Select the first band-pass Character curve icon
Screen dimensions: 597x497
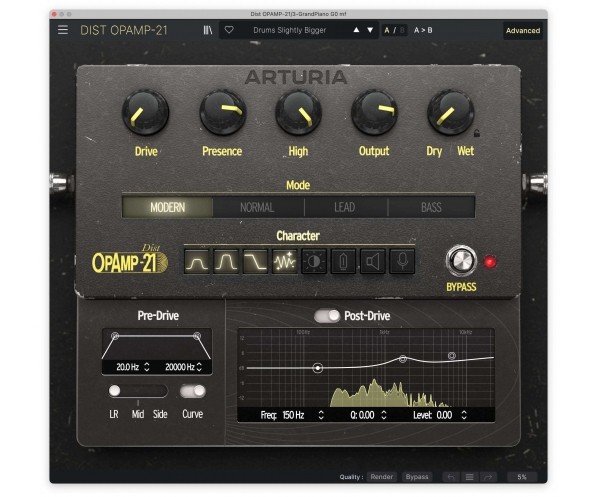coord(196,262)
